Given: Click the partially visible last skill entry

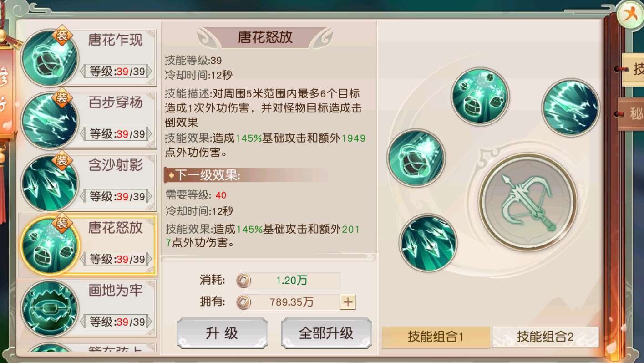Looking at the screenshot, I should click(87, 347).
